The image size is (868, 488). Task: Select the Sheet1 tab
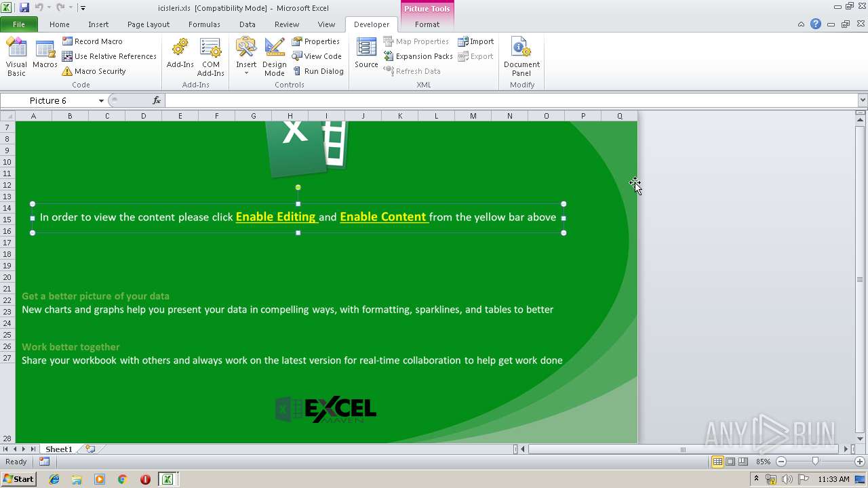58,449
